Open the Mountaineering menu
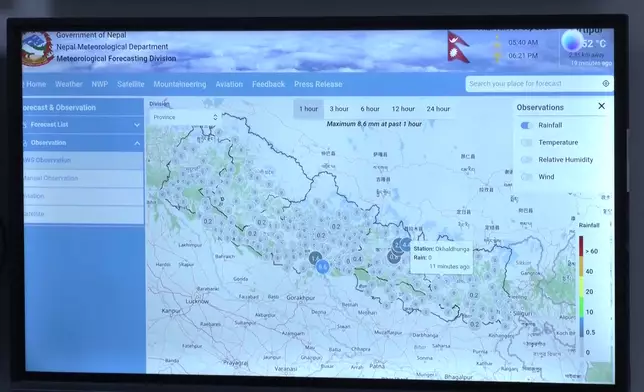This screenshot has width=644, height=392. (180, 84)
